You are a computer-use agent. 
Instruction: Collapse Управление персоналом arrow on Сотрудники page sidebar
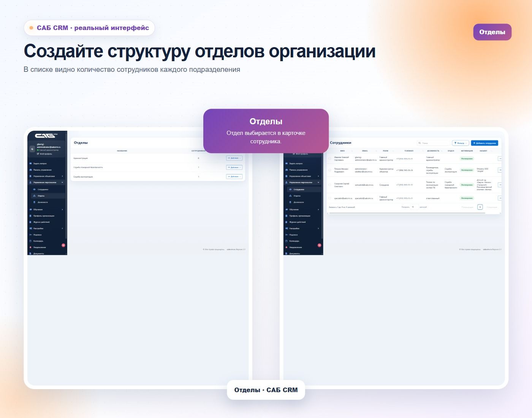click(x=318, y=182)
